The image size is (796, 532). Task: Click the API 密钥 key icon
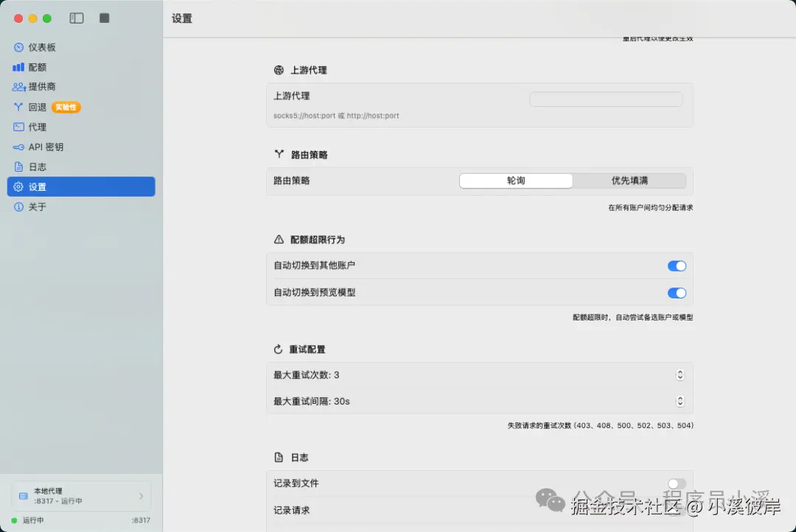pyautogui.click(x=18, y=147)
